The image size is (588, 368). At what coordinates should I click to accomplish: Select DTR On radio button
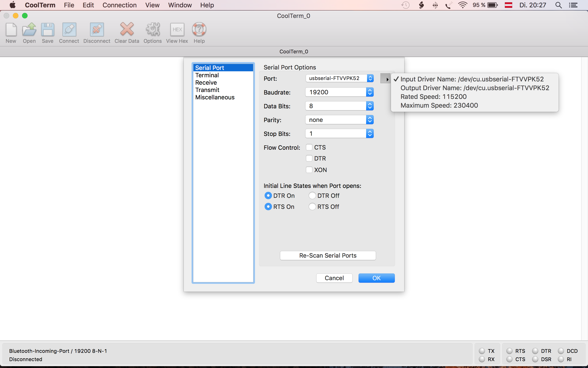(x=268, y=195)
